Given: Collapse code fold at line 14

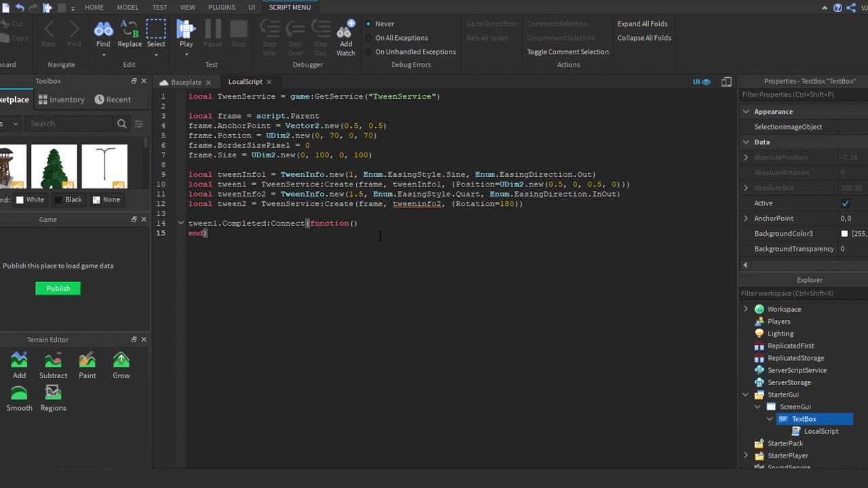Looking at the screenshot, I should coord(180,223).
